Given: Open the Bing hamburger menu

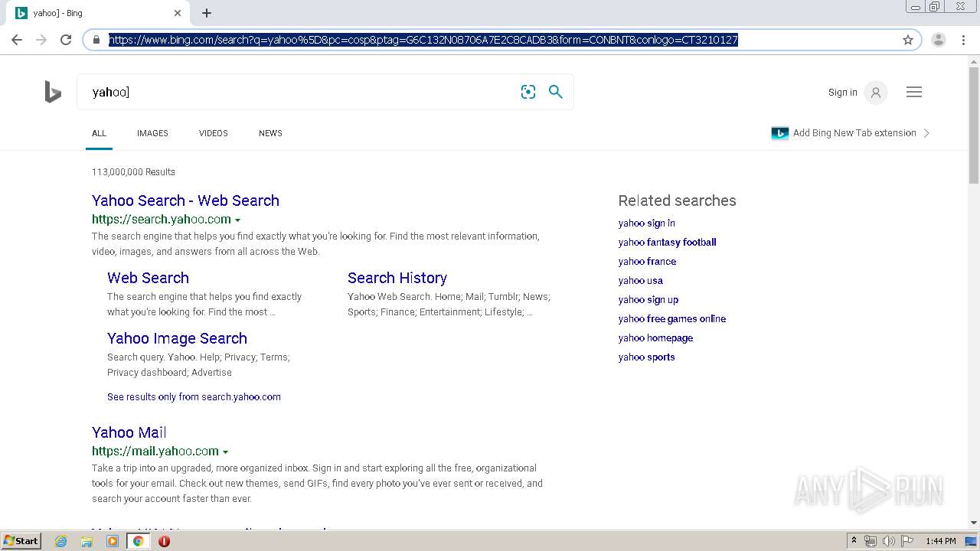Looking at the screenshot, I should (x=914, y=92).
